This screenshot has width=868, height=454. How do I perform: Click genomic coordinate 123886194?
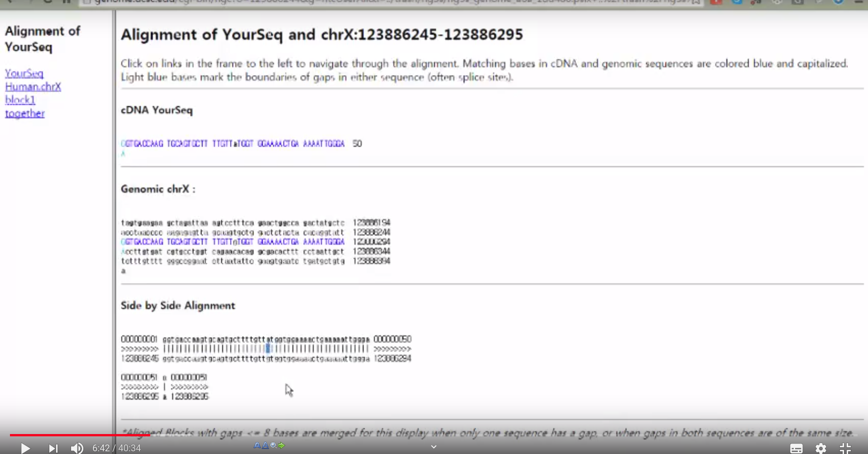[371, 222]
